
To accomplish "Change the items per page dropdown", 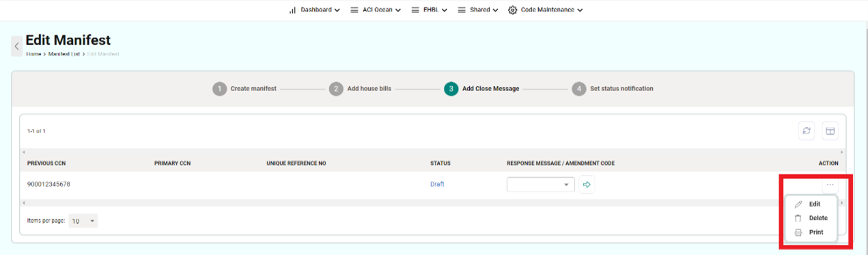I will point(83,221).
